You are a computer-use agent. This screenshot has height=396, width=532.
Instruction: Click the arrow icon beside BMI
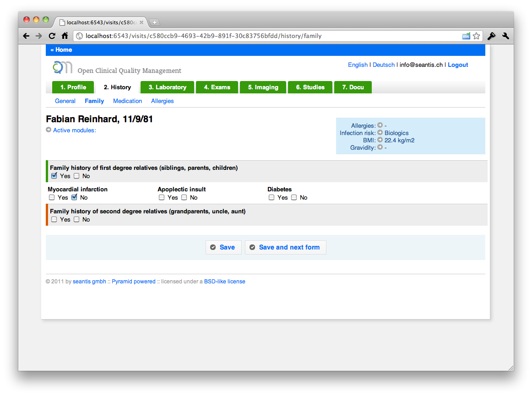380,140
